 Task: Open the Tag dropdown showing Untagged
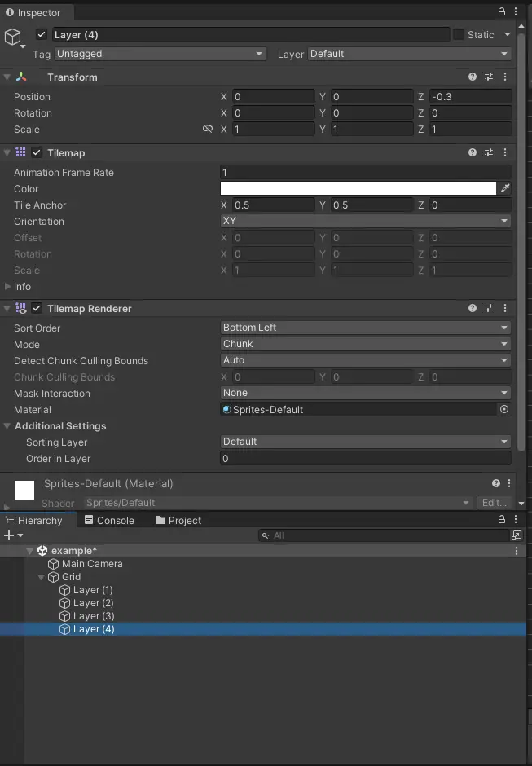[160, 54]
